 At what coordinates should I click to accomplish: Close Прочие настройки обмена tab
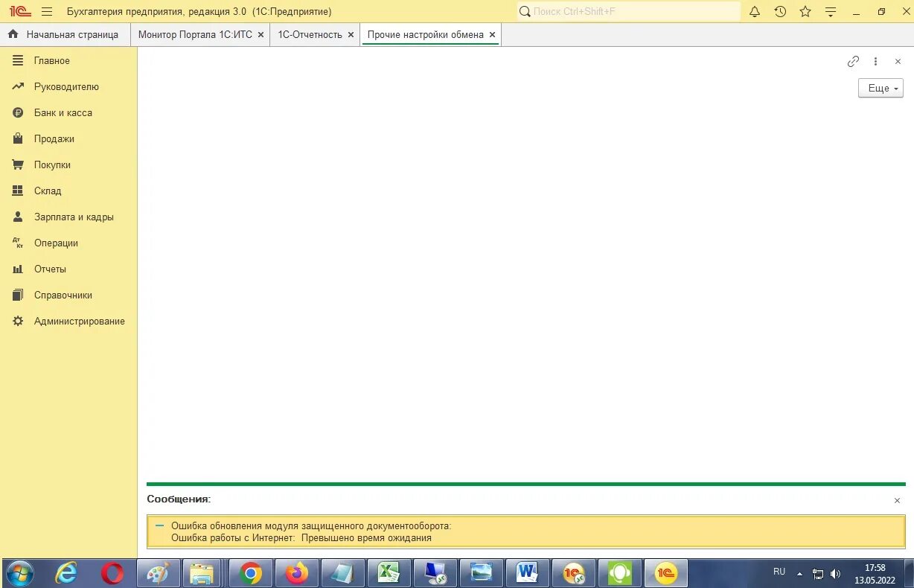coord(492,34)
